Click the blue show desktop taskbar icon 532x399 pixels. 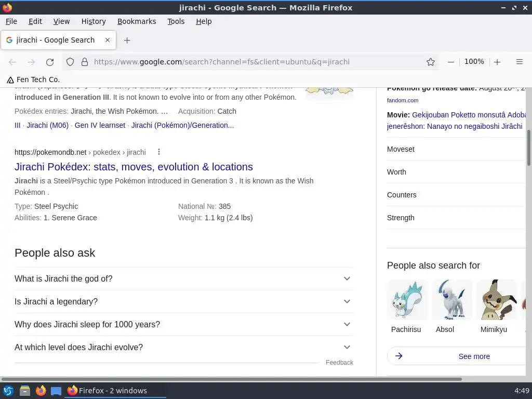[56, 391]
